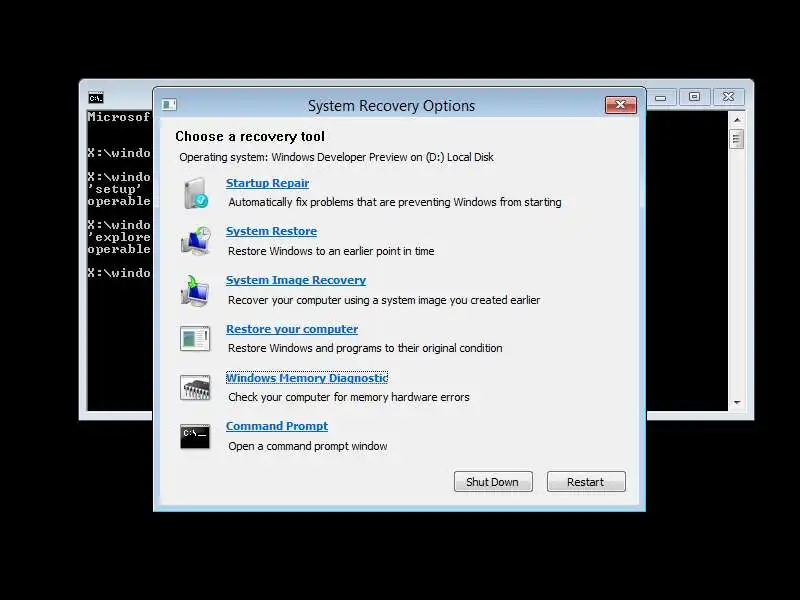800x600 pixels.
Task: Click 'Check your computer for memory' text
Action: coord(348,397)
